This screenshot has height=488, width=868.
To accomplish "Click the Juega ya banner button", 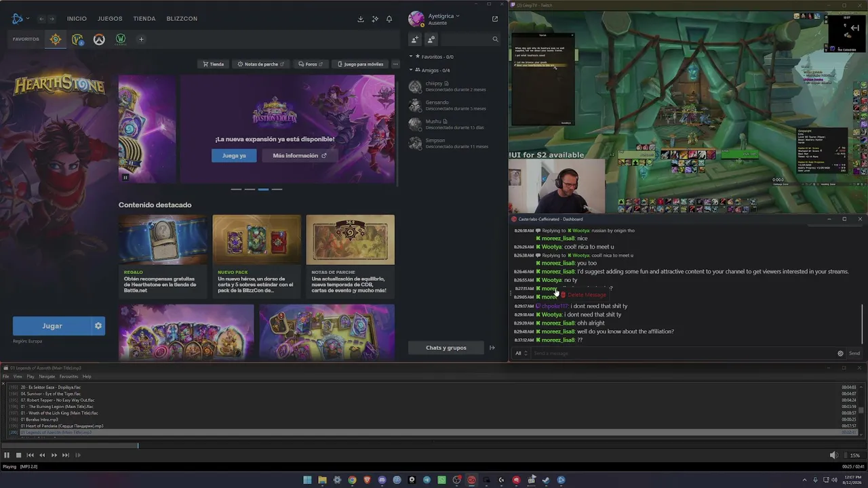I will [x=234, y=156].
